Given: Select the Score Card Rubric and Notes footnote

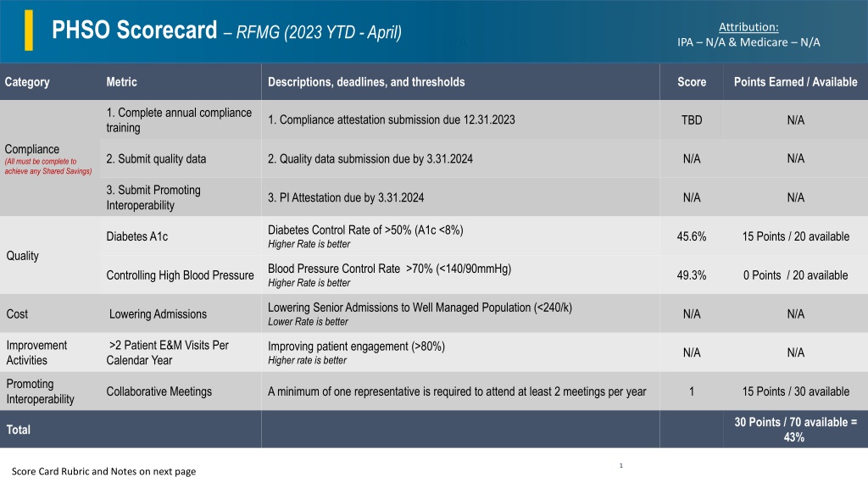Looking at the screenshot, I should 103,471.
